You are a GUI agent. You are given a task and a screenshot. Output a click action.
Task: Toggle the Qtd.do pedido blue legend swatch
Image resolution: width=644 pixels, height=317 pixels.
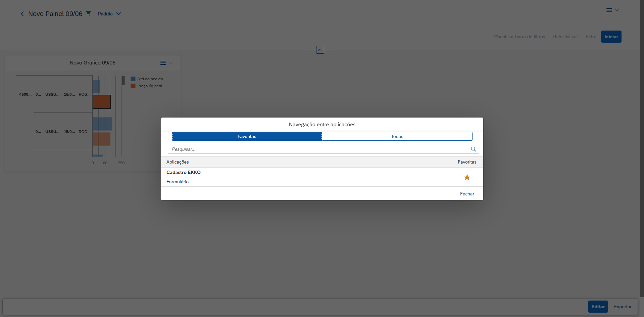tap(133, 79)
